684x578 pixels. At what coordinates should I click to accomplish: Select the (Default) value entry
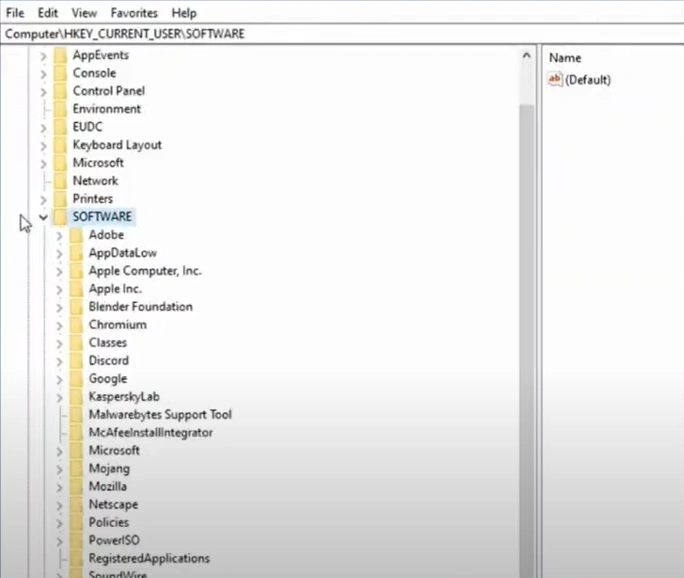tap(588, 80)
